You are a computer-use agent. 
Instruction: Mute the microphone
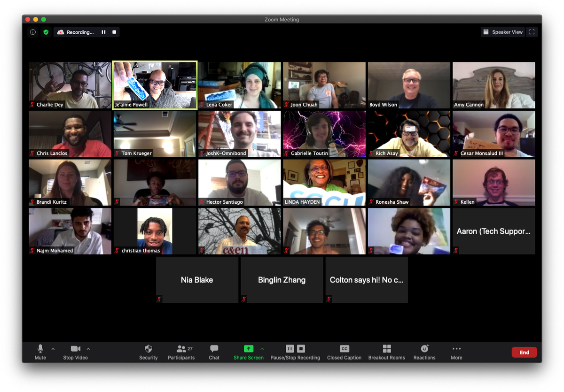[40, 352]
